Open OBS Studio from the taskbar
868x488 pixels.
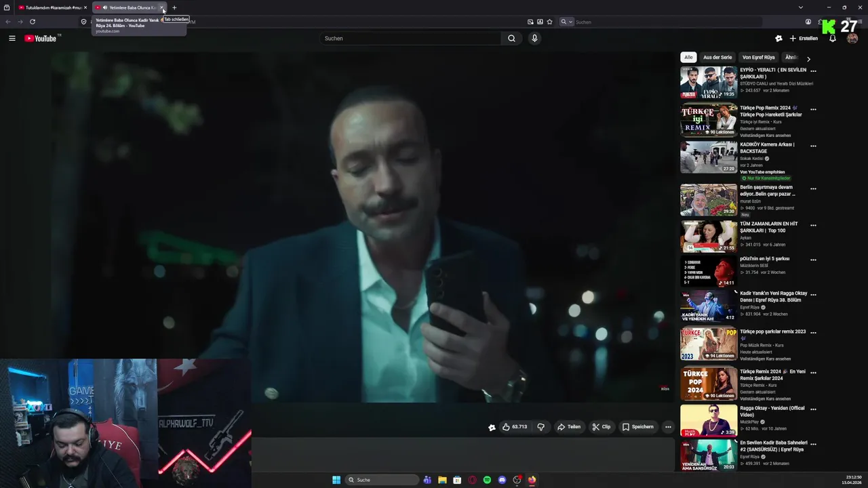(517, 480)
